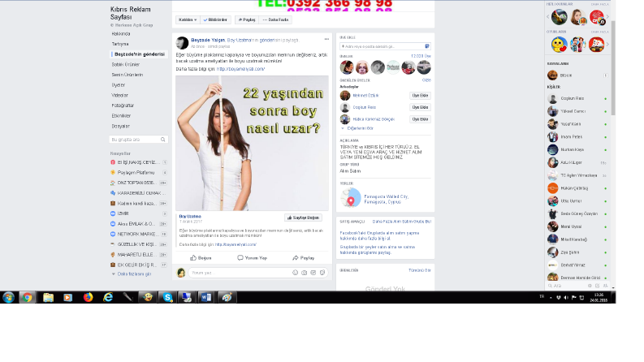The height and width of the screenshot is (362, 644).
Task: Open chat settings gear icon
Action: point(590,286)
